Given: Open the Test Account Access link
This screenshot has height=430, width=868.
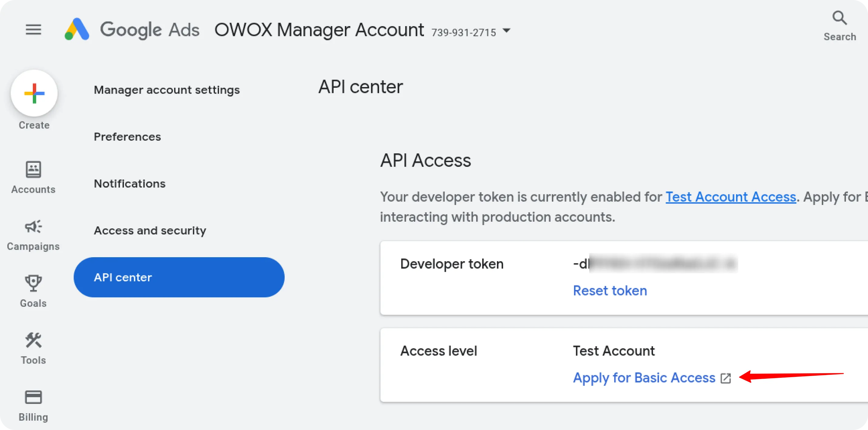Looking at the screenshot, I should 731,197.
